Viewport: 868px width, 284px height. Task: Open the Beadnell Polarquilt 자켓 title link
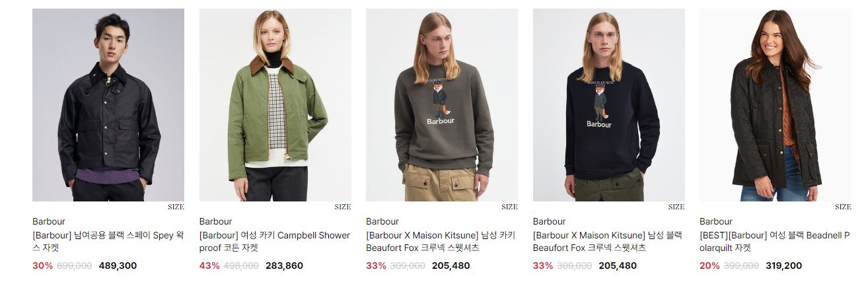pyautogui.click(x=775, y=242)
